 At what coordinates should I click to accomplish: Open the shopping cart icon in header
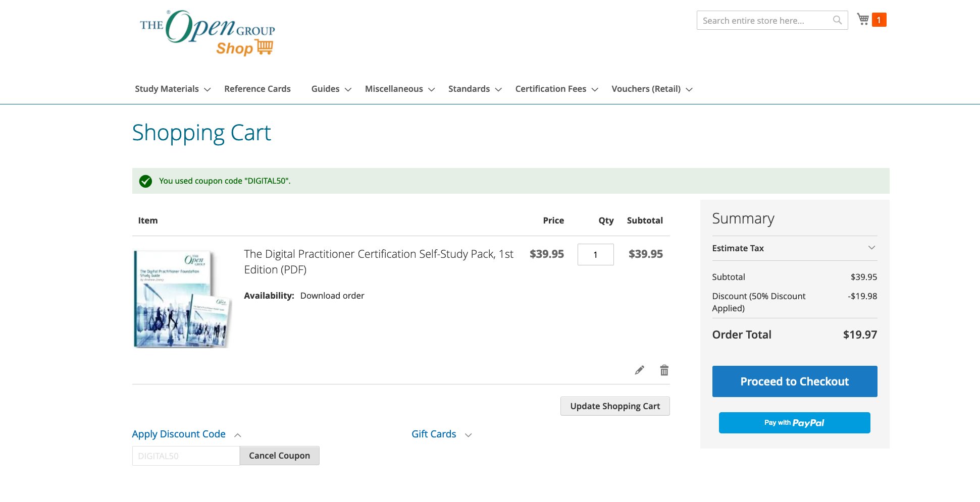(x=863, y=19)
